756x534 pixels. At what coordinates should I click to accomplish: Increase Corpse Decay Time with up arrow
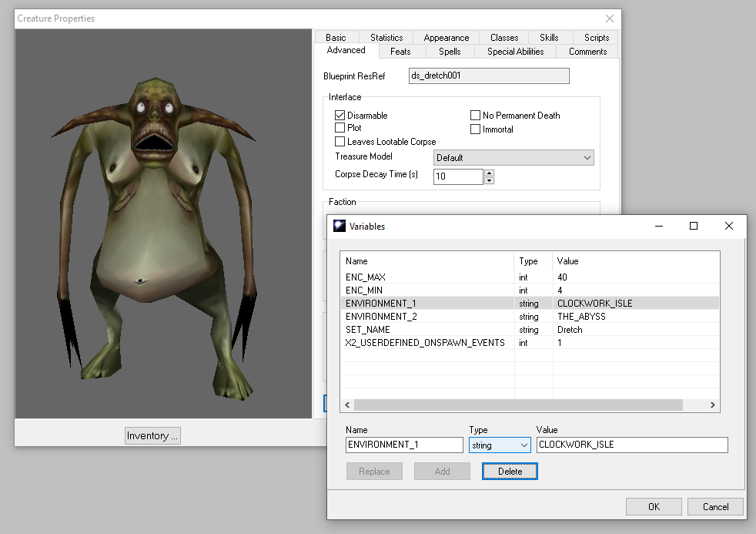(489, 173)
